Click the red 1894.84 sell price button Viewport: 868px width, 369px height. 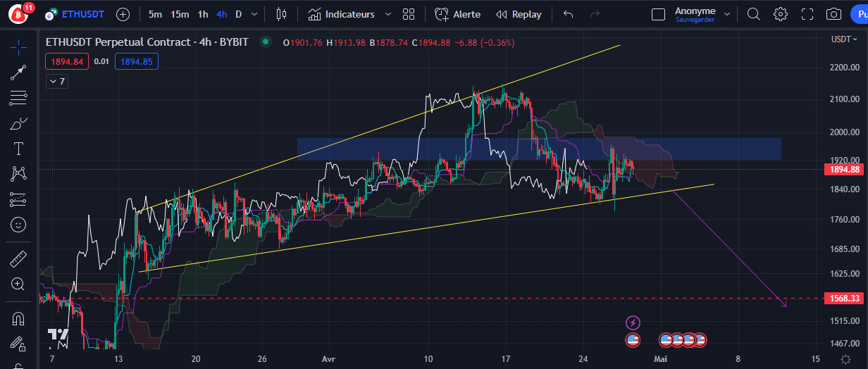pos(67,62)
